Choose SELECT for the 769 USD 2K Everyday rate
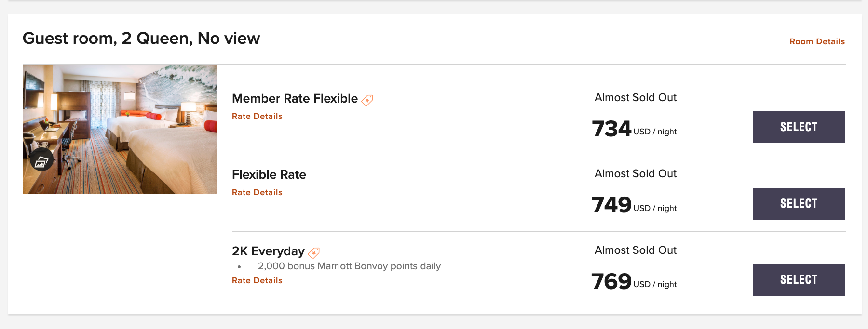The height and width of the screenshot is (329, 868). [799, 280]
